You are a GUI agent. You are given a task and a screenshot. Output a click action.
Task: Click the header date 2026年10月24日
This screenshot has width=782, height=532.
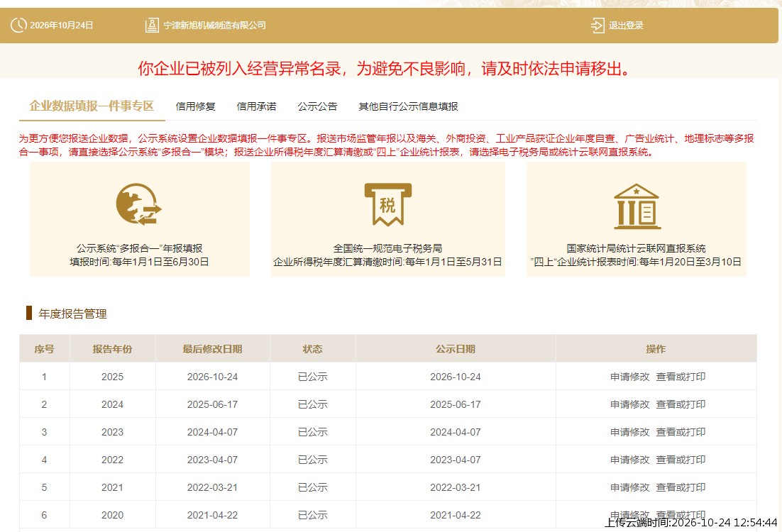point(61,26)
